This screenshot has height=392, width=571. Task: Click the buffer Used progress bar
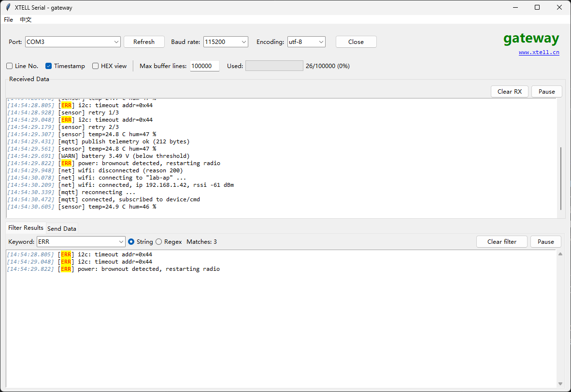[274, 66]
